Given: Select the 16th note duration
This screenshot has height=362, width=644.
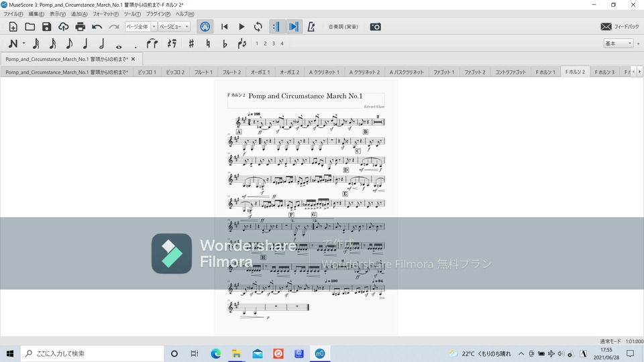Looking at the screenshot, I should [x=52, y=43].
